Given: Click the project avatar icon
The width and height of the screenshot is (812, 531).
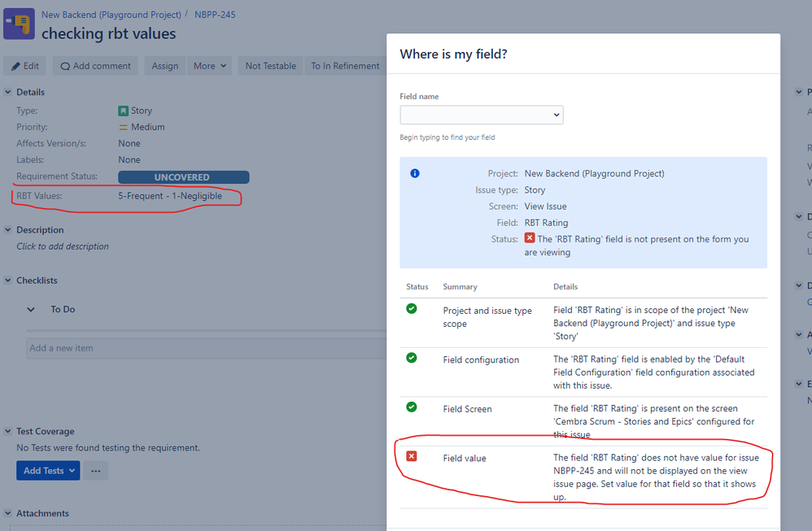Looking at the screenshot, I should (x=19, y=24).
